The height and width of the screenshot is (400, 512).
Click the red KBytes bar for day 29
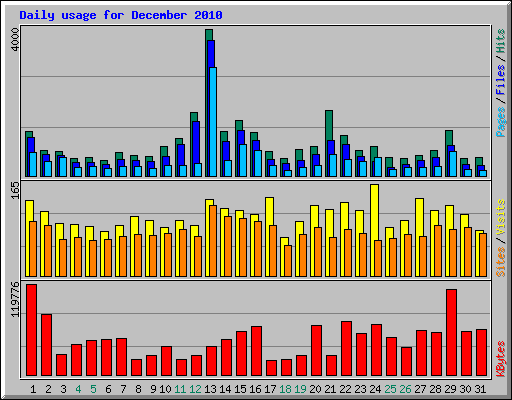pos(451,333)
